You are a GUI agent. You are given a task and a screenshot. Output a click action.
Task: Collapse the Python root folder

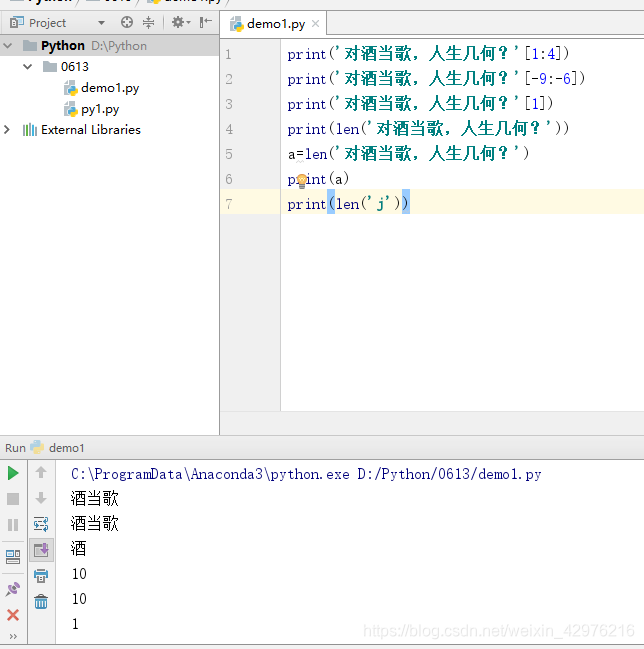pyautogui.click(x=7, y=45)
